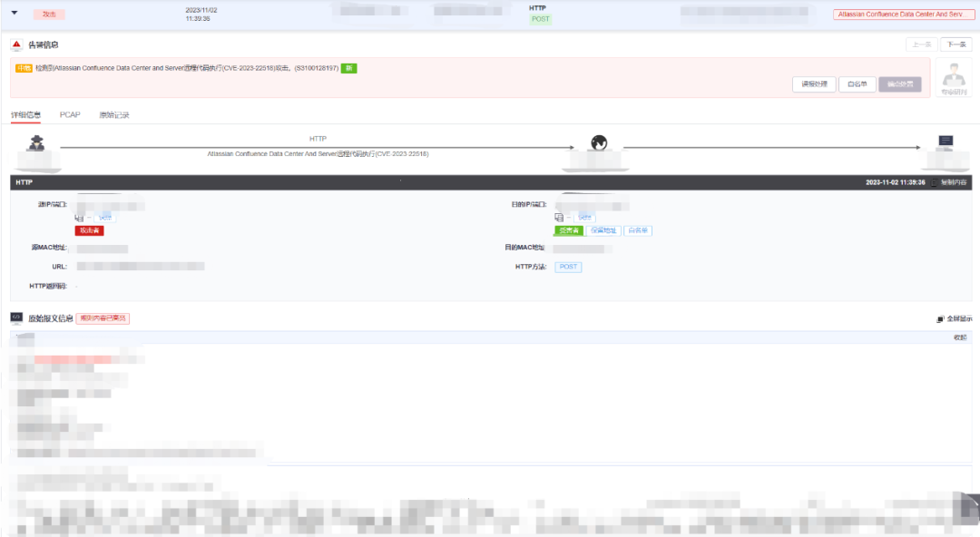Click the red 攻击 tag in top row
This screenshot has width=980, height=537.
[x=49, y=14]
